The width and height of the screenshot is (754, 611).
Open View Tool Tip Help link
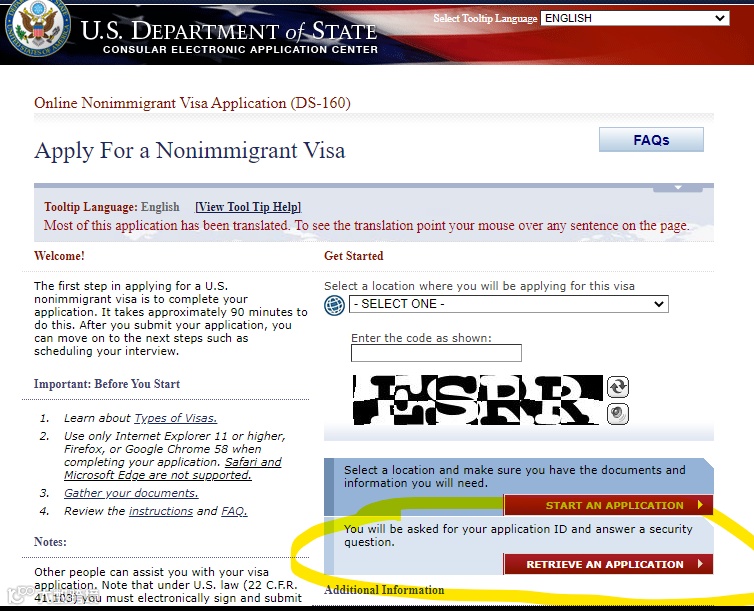pos(248,207)
